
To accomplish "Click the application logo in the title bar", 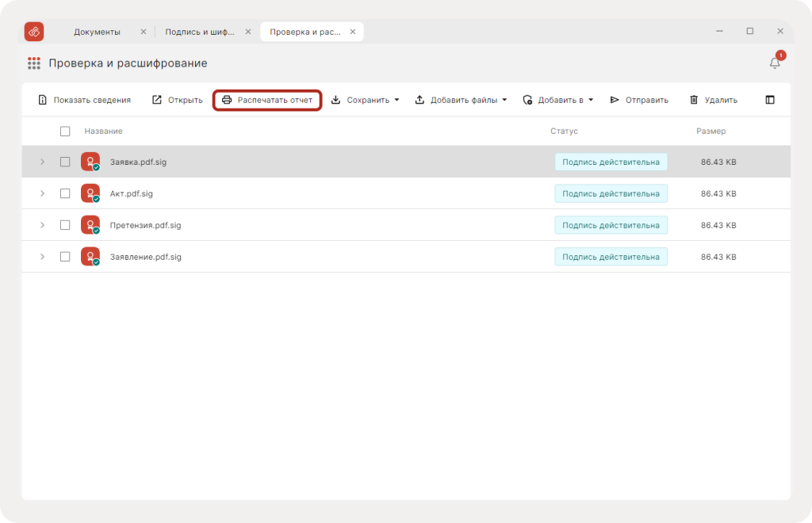I will (x=34, y=32).
